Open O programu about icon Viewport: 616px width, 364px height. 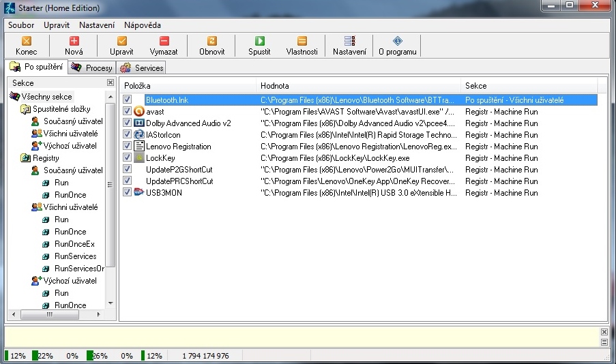[x=397, y=41]
